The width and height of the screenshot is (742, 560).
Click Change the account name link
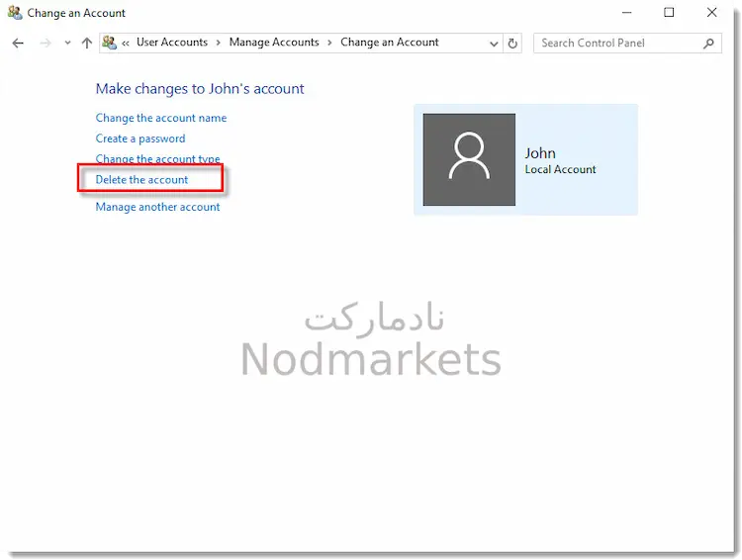(161, 118)
